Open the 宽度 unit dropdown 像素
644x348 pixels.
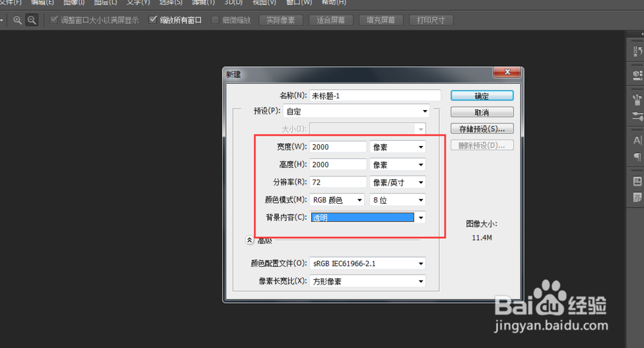(397, 147)
